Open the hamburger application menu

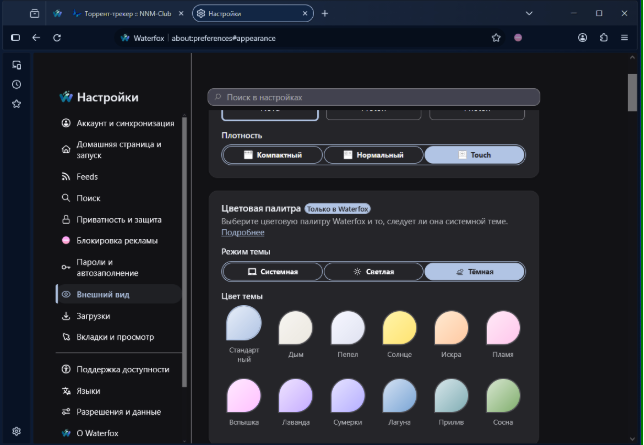coord(624,38)
